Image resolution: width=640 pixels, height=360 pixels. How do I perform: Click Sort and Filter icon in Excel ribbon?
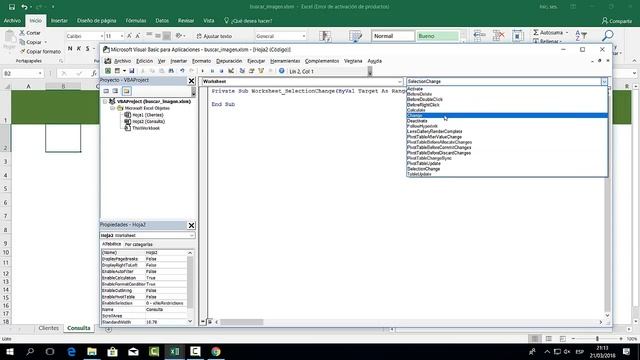coord(581,36)
